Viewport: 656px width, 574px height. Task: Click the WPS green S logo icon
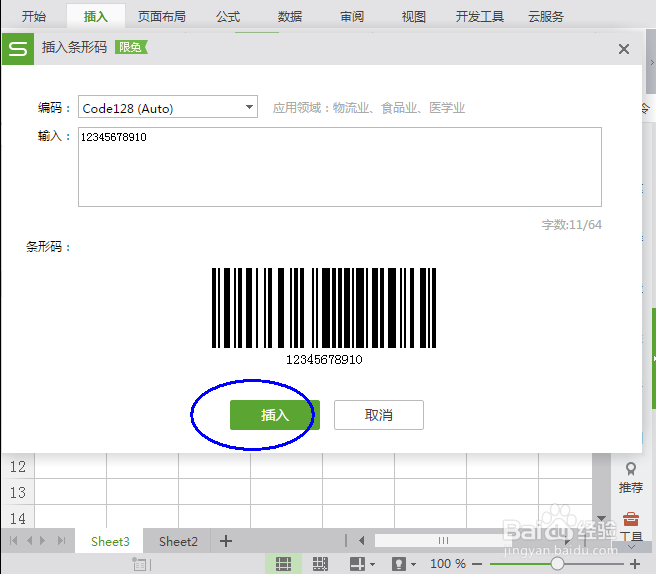click(18, 49)
